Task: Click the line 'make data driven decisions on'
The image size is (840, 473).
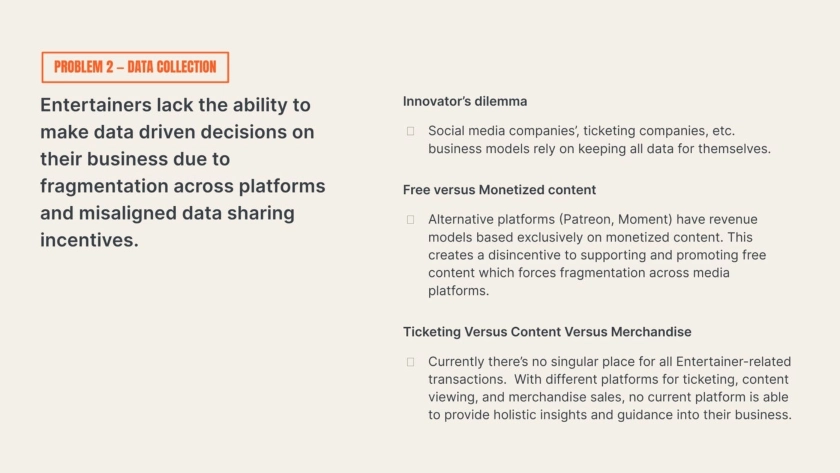Action: pos(177,132)
